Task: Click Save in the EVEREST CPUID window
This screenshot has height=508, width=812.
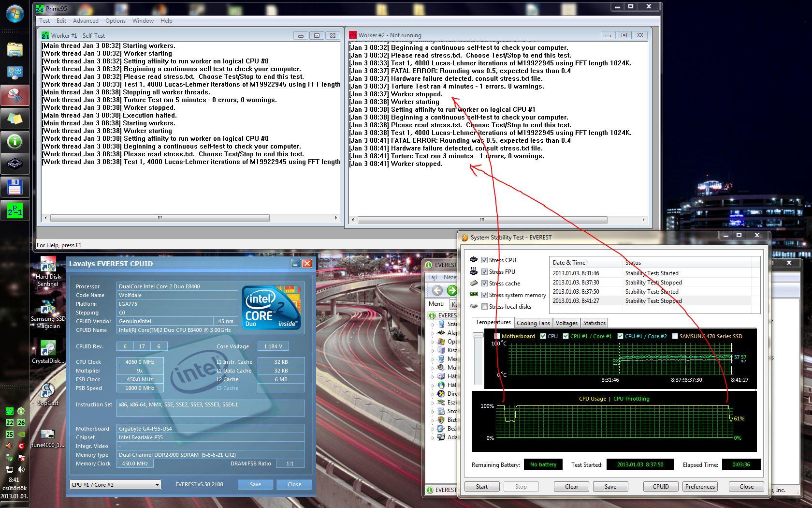Action: click(255, 484)
